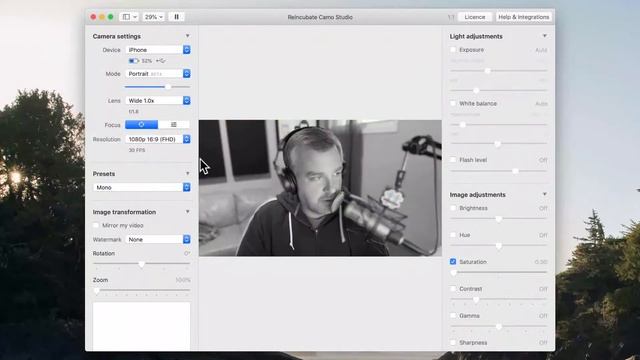This screenshot has width=640, height=360.
Task: Open the Presets dropdown showing Mono
Action: 142,187
